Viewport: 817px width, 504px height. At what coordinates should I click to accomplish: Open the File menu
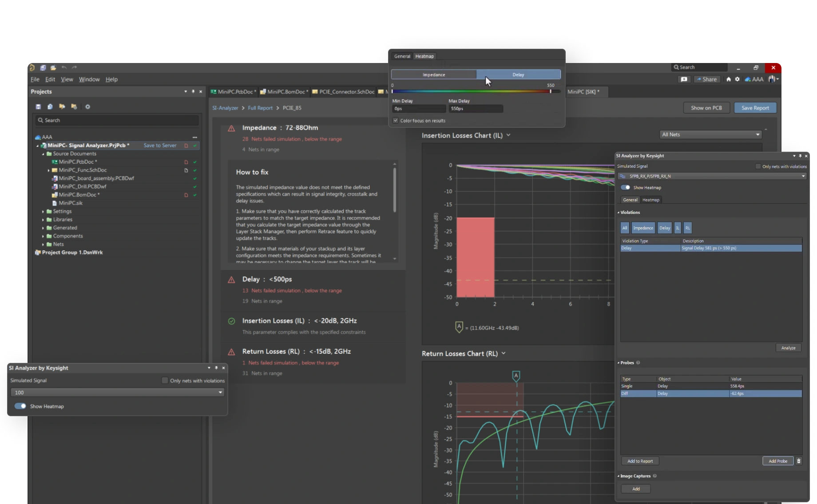[x=35, y=79]
